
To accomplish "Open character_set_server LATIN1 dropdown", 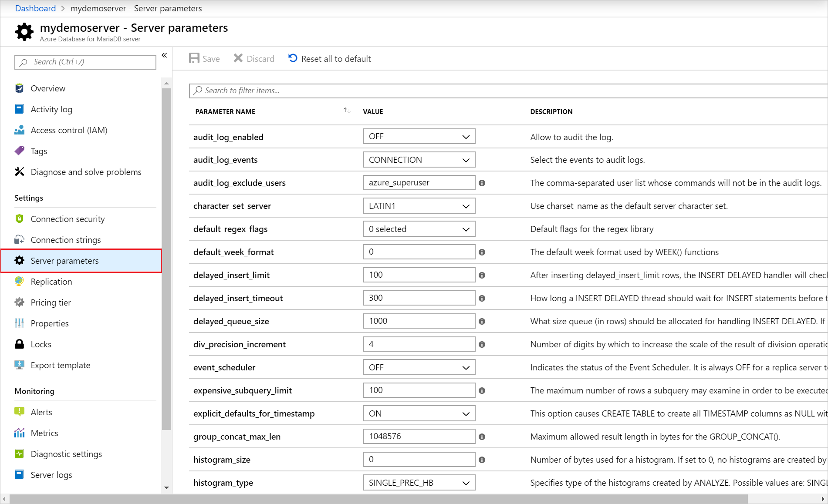I will click(419, 206).
